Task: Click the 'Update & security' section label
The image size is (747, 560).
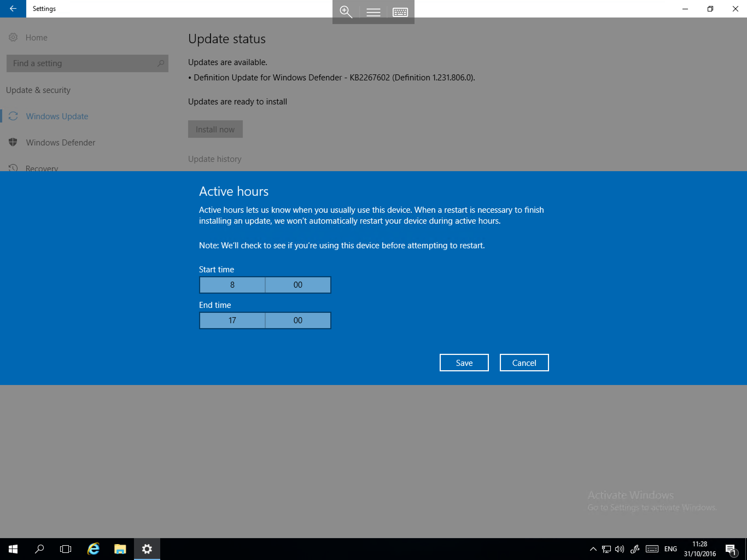Action: (x=38, y=90)
